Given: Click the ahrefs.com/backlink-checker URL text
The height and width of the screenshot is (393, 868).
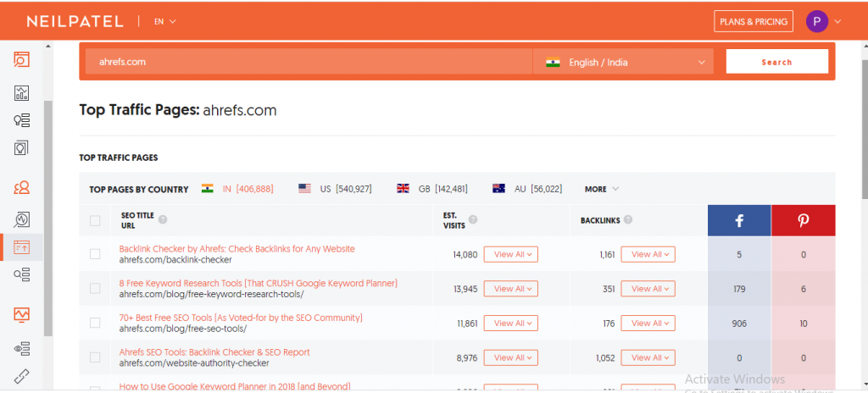Looking at the screenshot, I should tap(175, 260).
